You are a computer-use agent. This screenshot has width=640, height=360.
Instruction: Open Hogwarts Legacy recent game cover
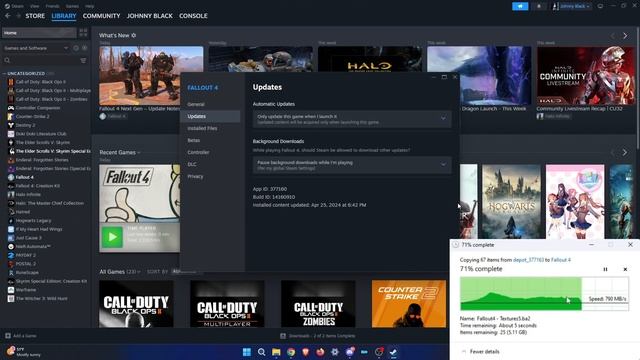coord(511,202)
